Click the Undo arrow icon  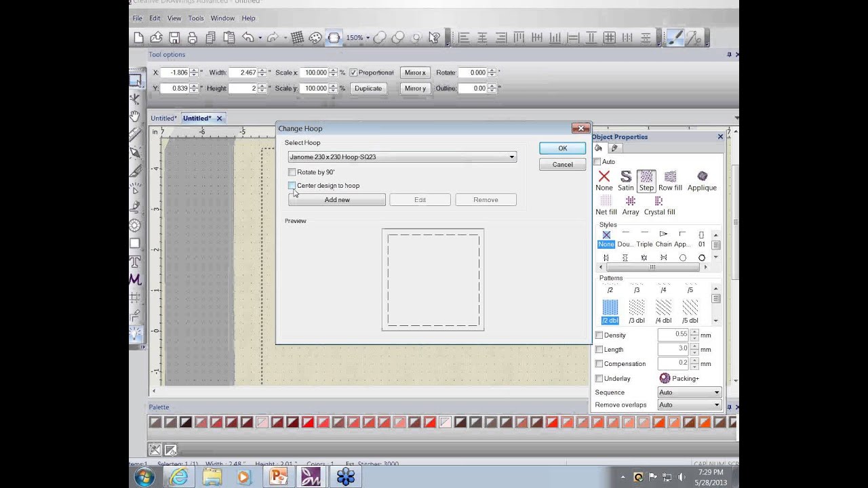click(248, 38)
